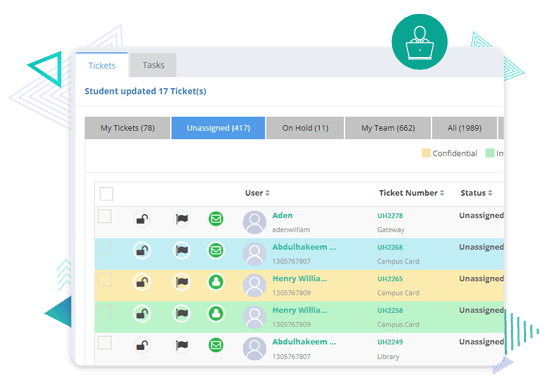Check the checkbox for ticket UH2265

click(105, 279)
